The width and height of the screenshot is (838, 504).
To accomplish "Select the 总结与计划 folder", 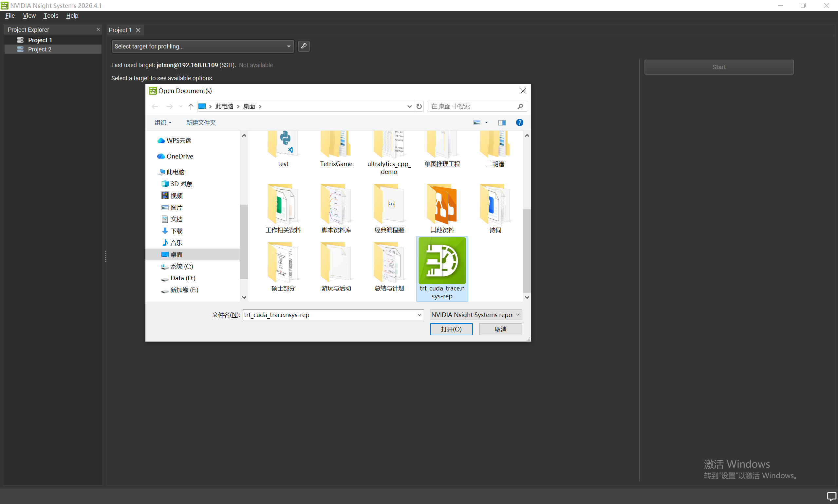I will [389, 267].
